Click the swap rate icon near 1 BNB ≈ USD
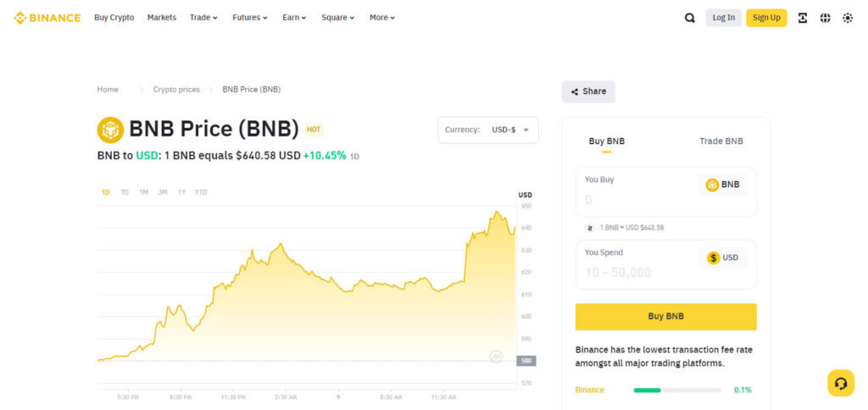The width and height of the screenshot is (868, 410). coord(590,227)
